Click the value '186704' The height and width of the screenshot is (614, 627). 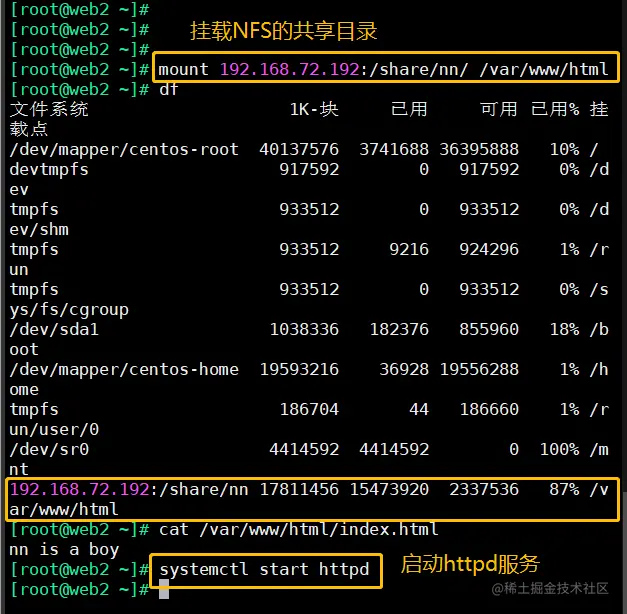(309, 410)
